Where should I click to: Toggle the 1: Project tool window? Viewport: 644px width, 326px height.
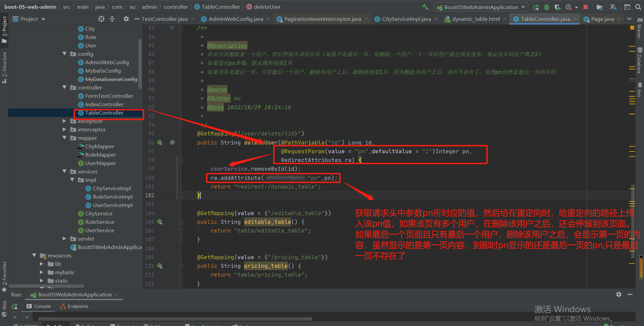pyautogui.click(x=4, y=30)
